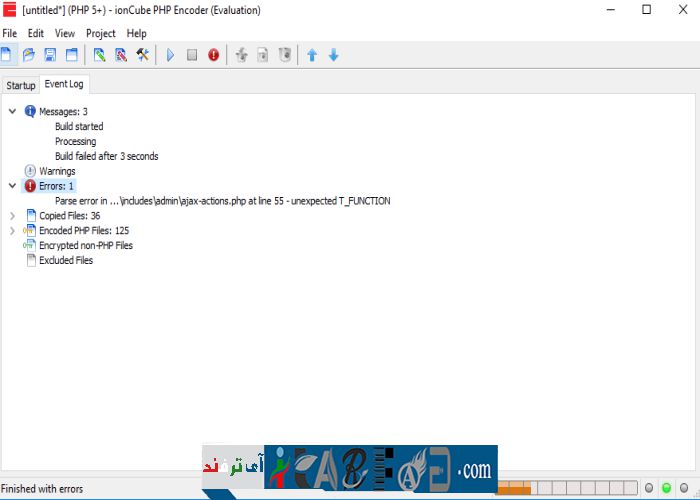Screen dimensions: 700x500
Task: Open the Project menu
Action: [x=100, y=33]
